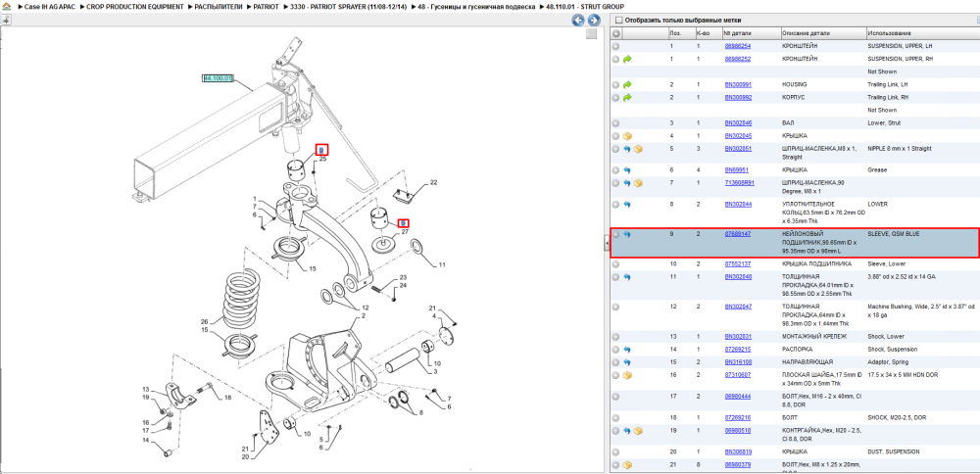Click the blue arrow icon in the 87689147 row
This screenshot has height=474, width=980.
(x=627, y=234)
